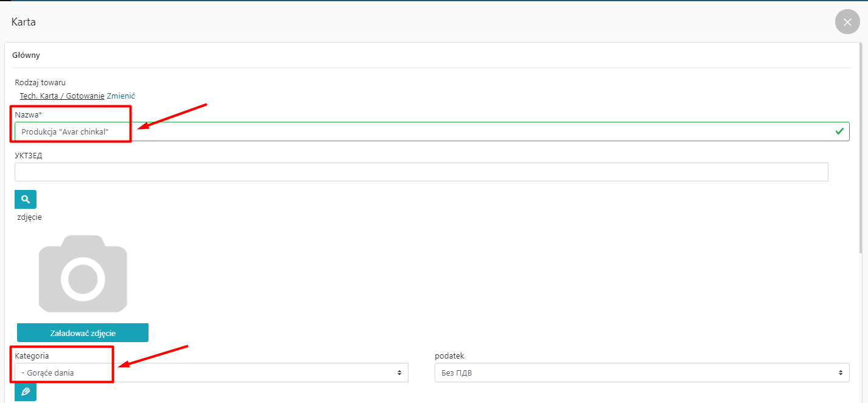Click into the empty УКТЗЕД input field
This screenshot has height=403, width=868.
(421, 172)
